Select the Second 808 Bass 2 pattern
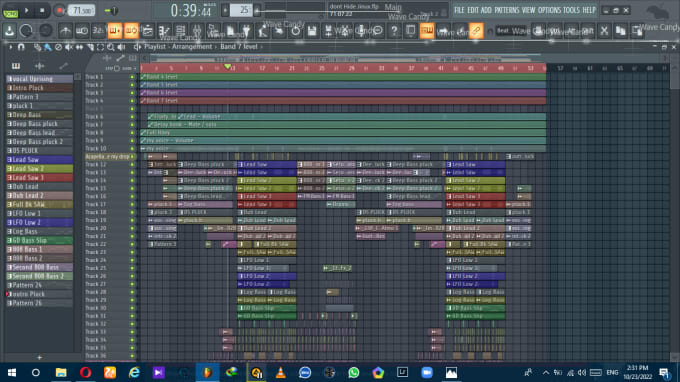680x382 pixels. [39, 276]
